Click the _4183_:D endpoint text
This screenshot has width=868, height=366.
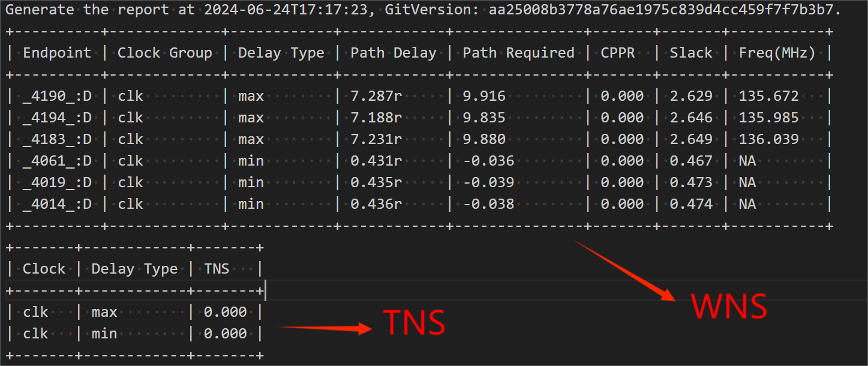57,139
